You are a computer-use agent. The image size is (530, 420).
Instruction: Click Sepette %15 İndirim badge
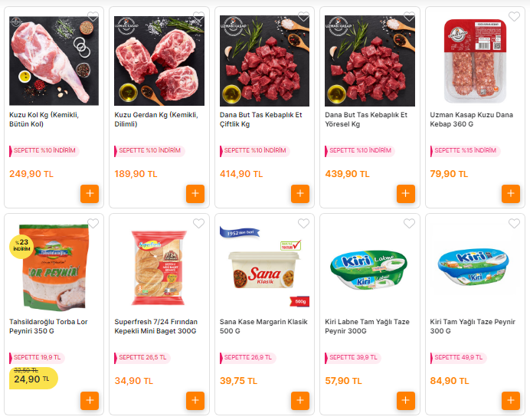(465, 150)
